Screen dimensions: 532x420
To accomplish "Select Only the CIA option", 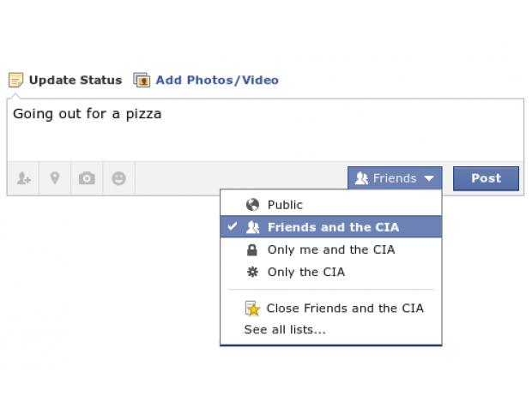I will tap(331, 272).
